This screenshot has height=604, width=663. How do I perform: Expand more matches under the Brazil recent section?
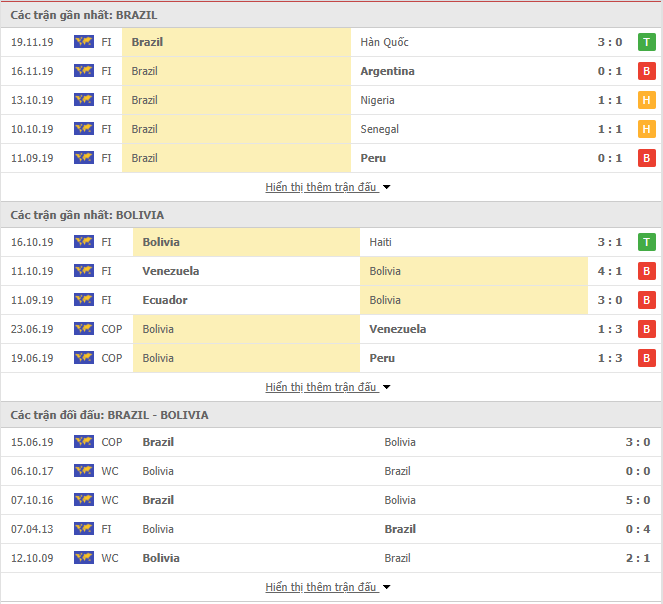328,187
